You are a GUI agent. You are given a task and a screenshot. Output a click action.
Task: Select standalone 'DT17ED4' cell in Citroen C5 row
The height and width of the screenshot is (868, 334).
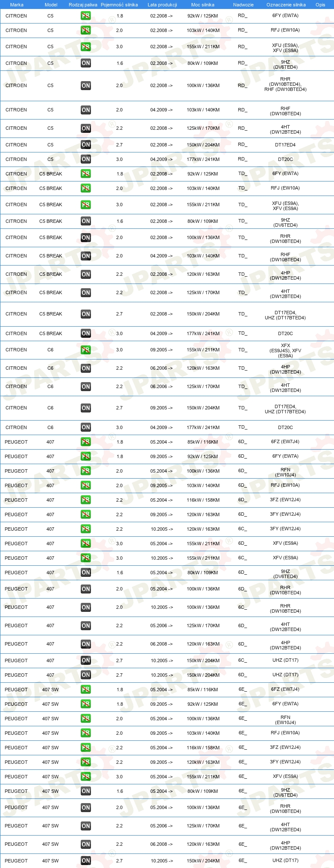tap(285, 145)
